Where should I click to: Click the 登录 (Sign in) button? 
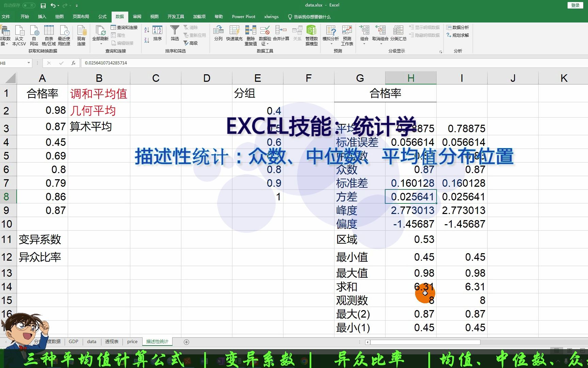pyautogui.click(x=575, y=5)
